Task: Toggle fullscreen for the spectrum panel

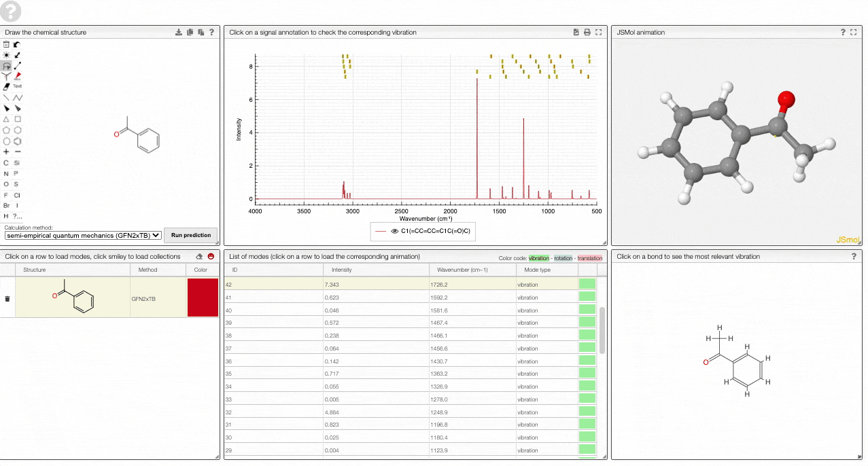Action: (x=598, y=32)
